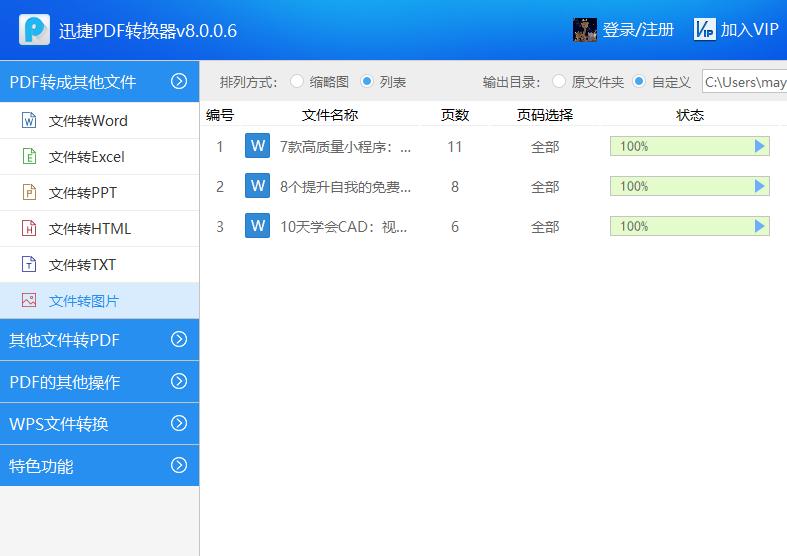Click the 100% progress bar in row 3
Screen dimensions: 787x556
690,226
